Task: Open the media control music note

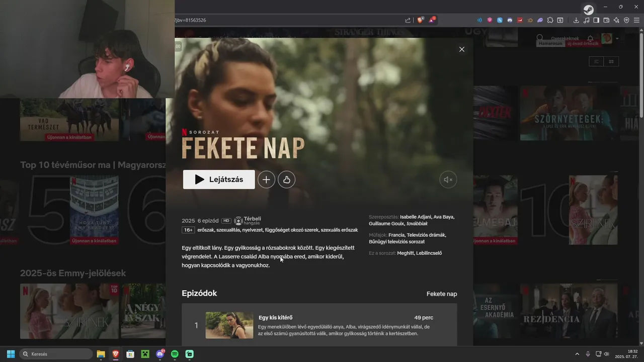Action: coord(586,20)
